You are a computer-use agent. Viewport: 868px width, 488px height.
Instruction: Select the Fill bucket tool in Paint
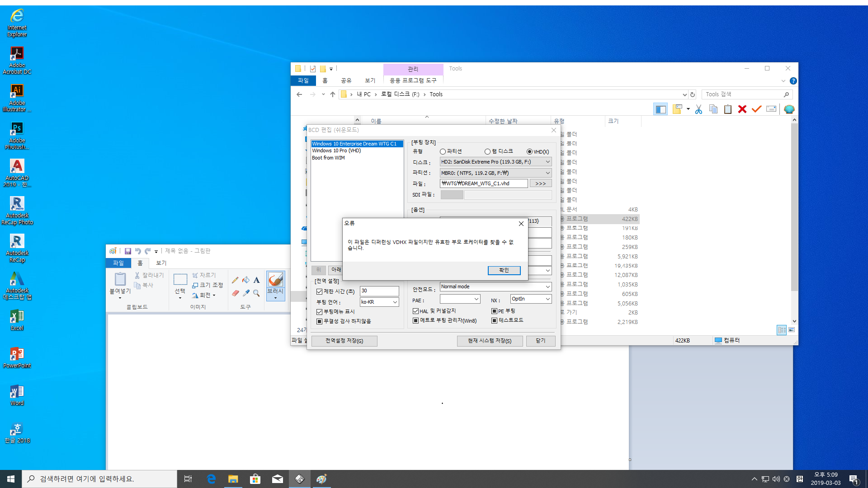coord(246,280)
